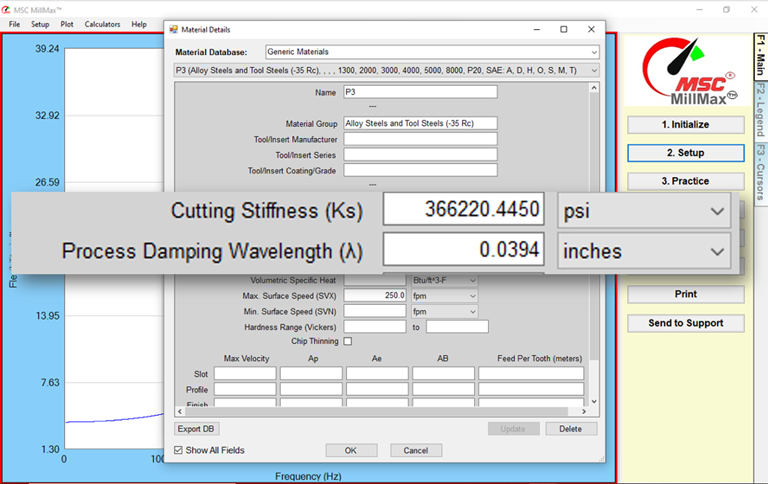Click the Slot row Feed Per Tooth field
Screen dimensions: 768x484
click(531, 374)
